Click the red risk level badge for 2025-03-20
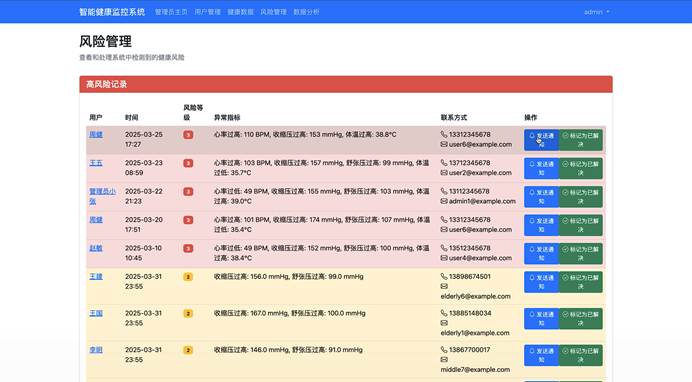The height and width of the screenshot is (382, 692). coord(188,220)
